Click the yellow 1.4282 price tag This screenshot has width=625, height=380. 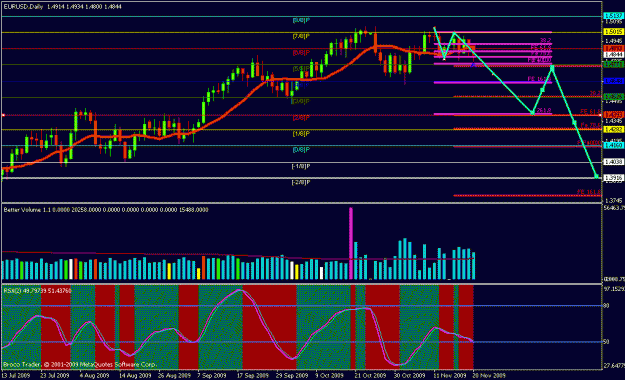tap(614, 130)
